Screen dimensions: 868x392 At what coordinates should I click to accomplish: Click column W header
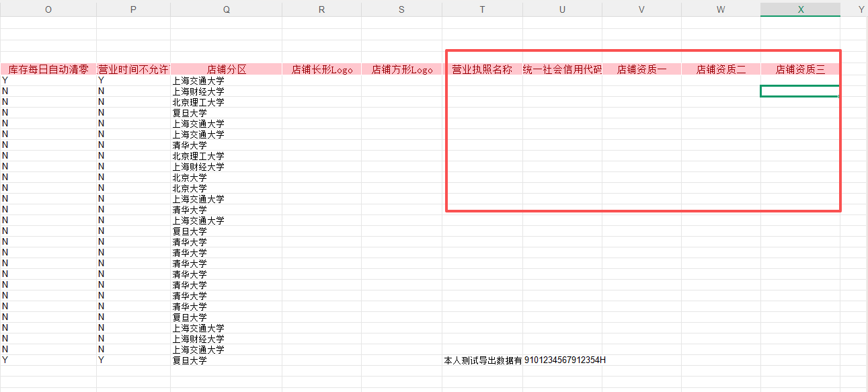coord(721,9)
